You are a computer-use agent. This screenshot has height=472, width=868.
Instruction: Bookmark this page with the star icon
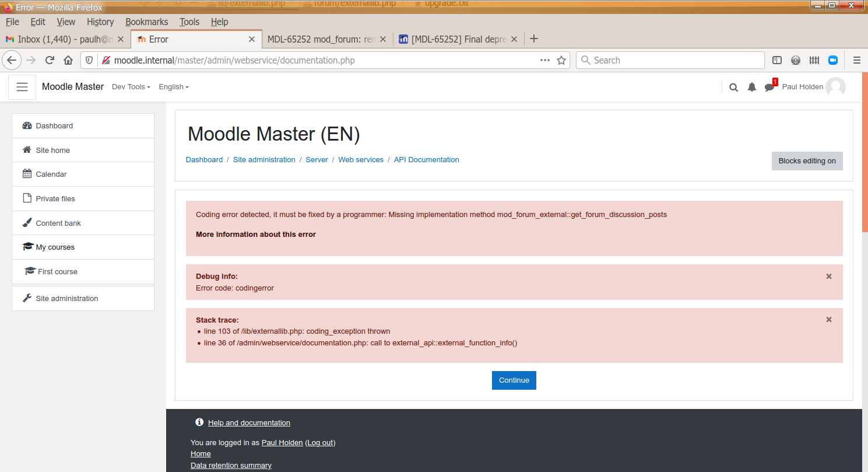pyautogui.click(x=561, y=60)
